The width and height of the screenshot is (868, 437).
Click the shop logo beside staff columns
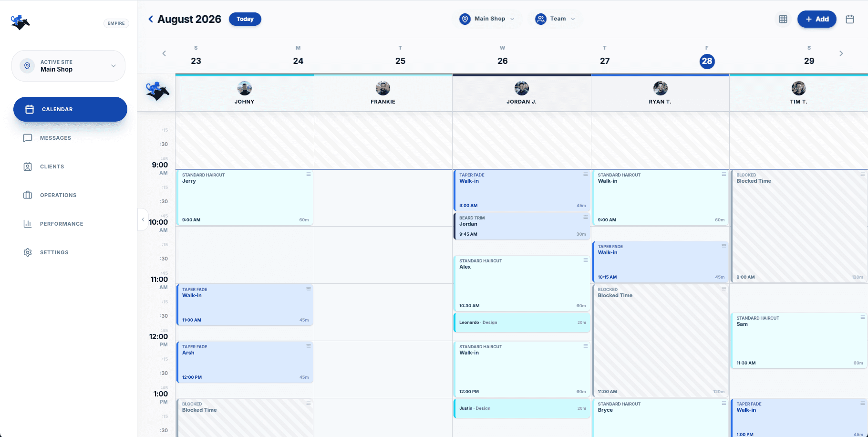pyautogui.click(x=157, y=91)
